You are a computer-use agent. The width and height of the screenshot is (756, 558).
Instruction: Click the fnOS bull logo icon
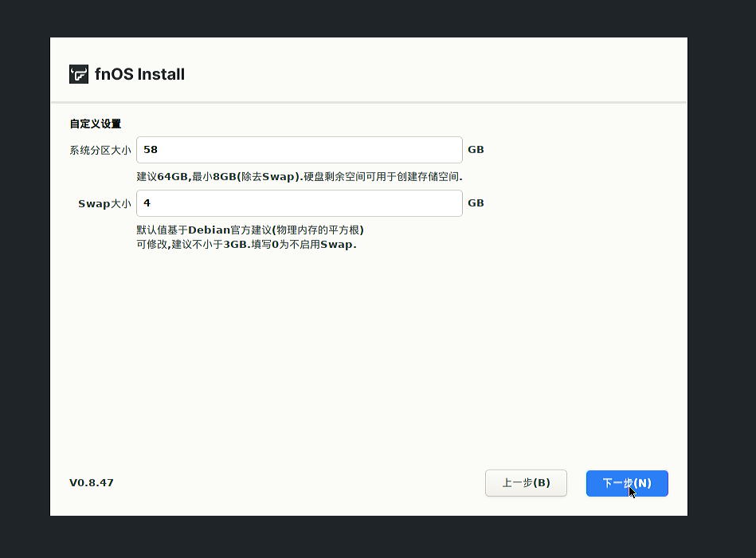click(x=79, y=74)
